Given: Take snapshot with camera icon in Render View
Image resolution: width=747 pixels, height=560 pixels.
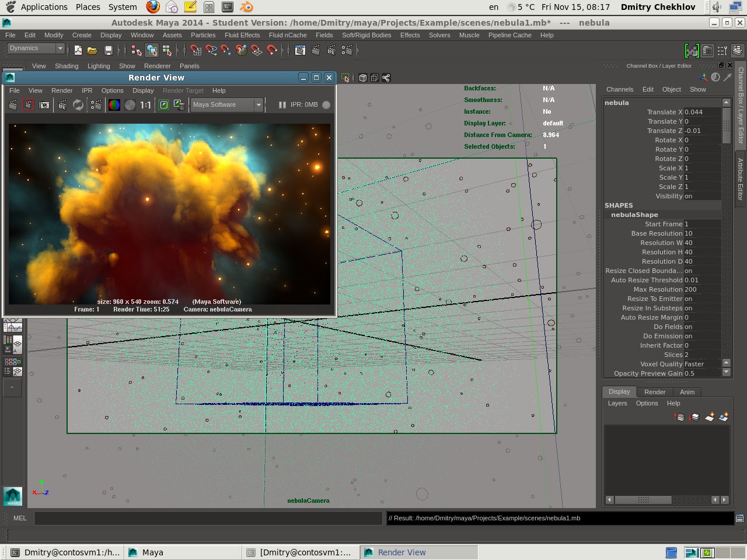Looking at the screenshot, I should tap(44, 105).
